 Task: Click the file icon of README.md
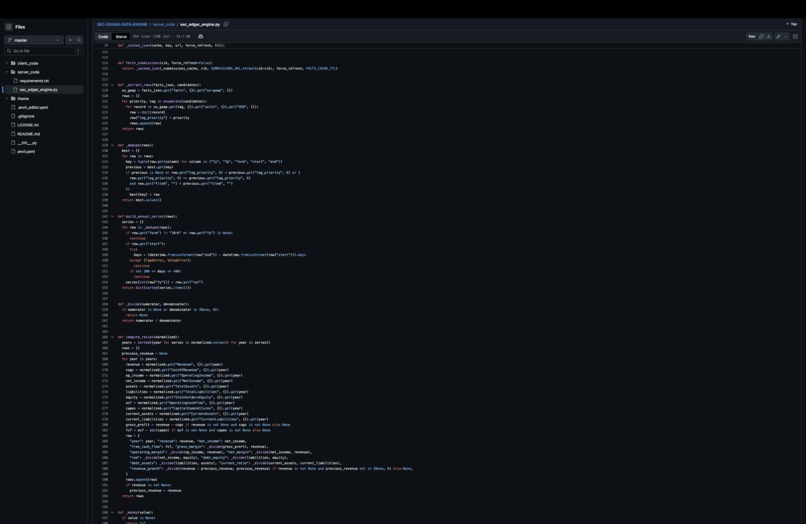click(13, 134)
